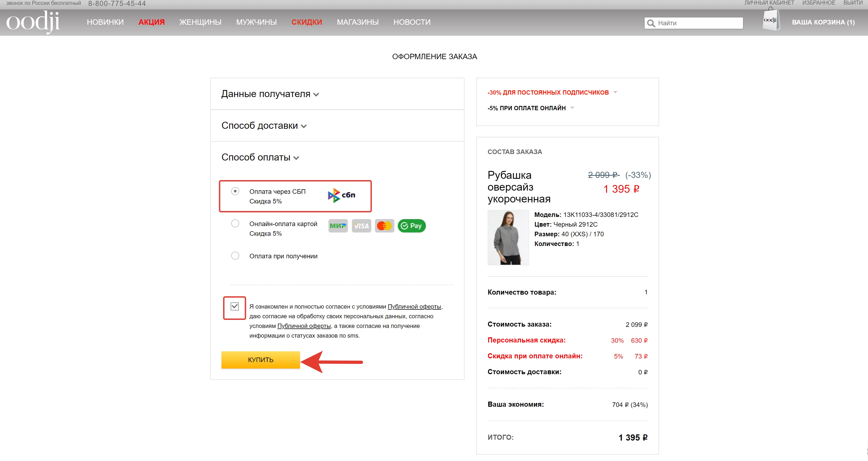Click the shirt product thumbnail
868x461 pixels.
point(508,238)
